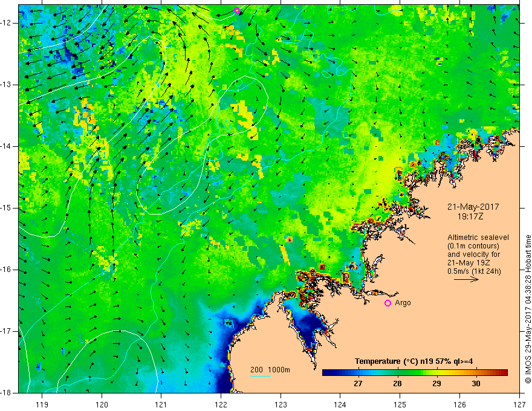The image size is (532, 411).
Task: Click latitude axis label '-17'
Action: [x=7, y=331]
